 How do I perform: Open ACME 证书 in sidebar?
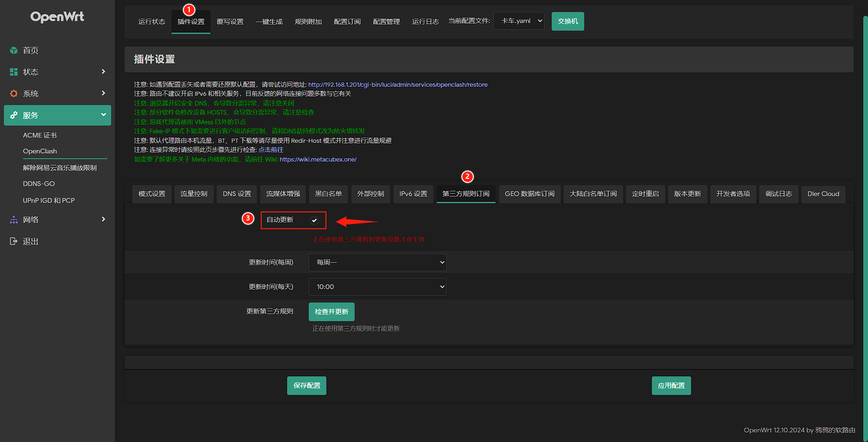pos(40,135)
